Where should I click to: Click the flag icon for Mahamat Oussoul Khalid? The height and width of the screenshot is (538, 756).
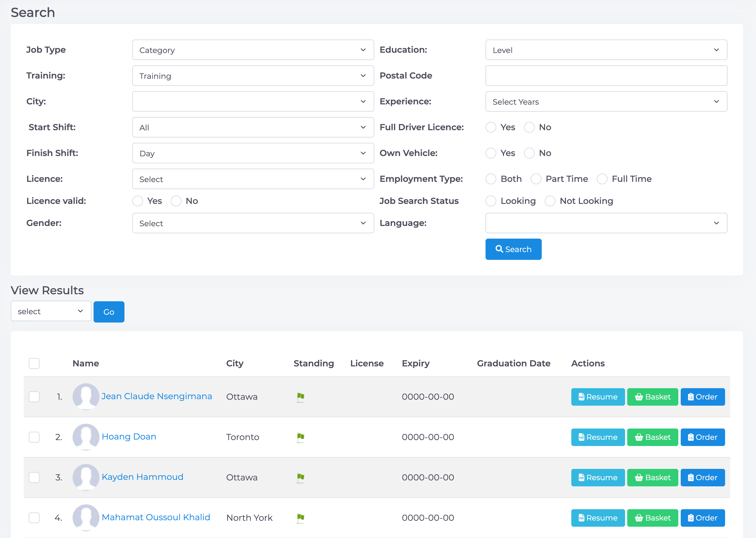click(301, 518)
